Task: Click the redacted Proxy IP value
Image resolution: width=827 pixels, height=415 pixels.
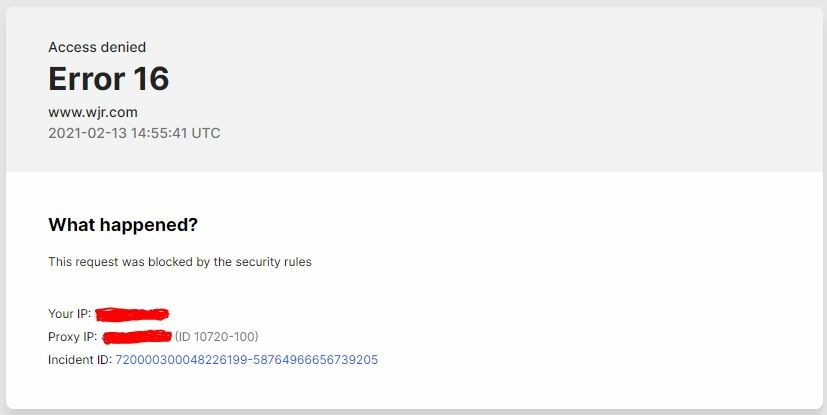Action: pyautogui.click(x=137, y=336)
